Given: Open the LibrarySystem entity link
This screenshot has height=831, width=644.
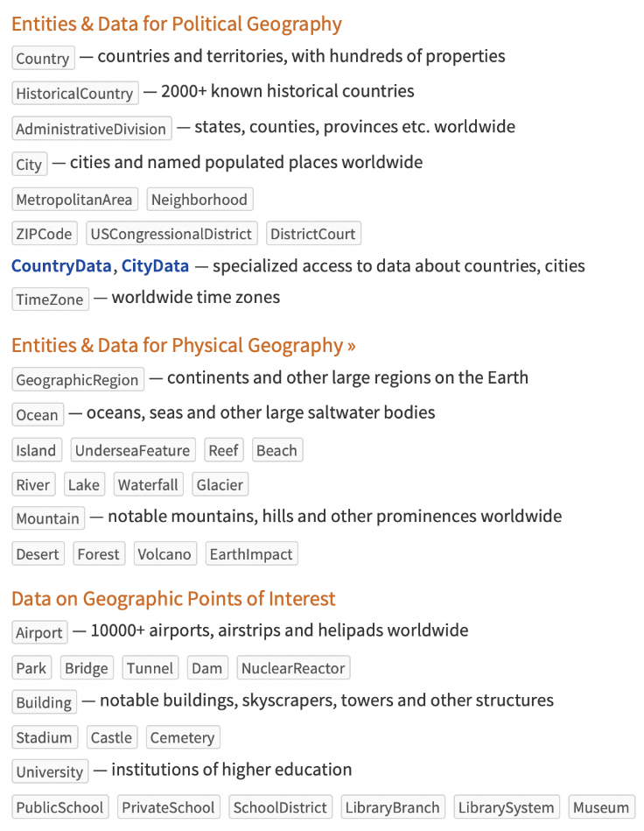Looking at the screenshot, I should [x=507, y=807].
